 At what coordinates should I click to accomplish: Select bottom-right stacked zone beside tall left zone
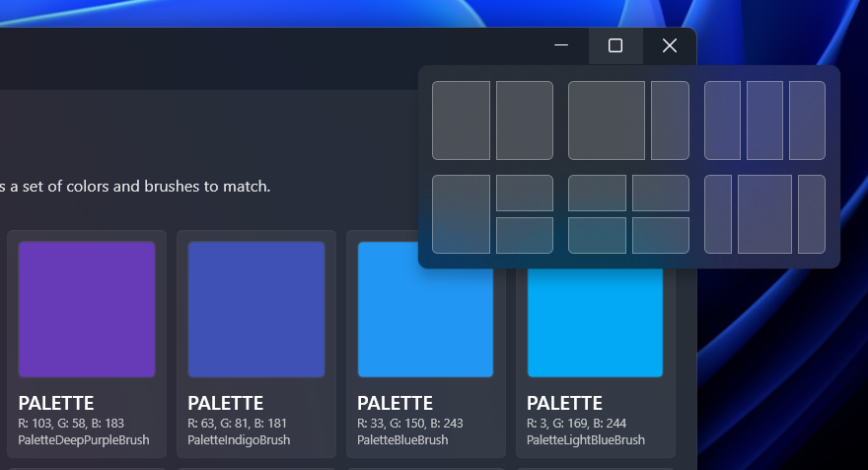point(524,235)
